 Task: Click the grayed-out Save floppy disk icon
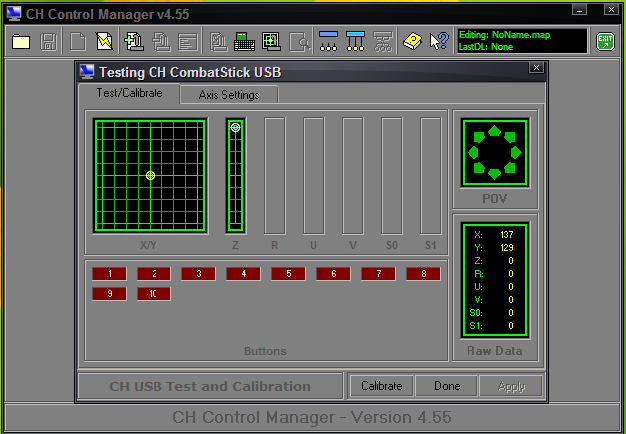tap(49, 41)
